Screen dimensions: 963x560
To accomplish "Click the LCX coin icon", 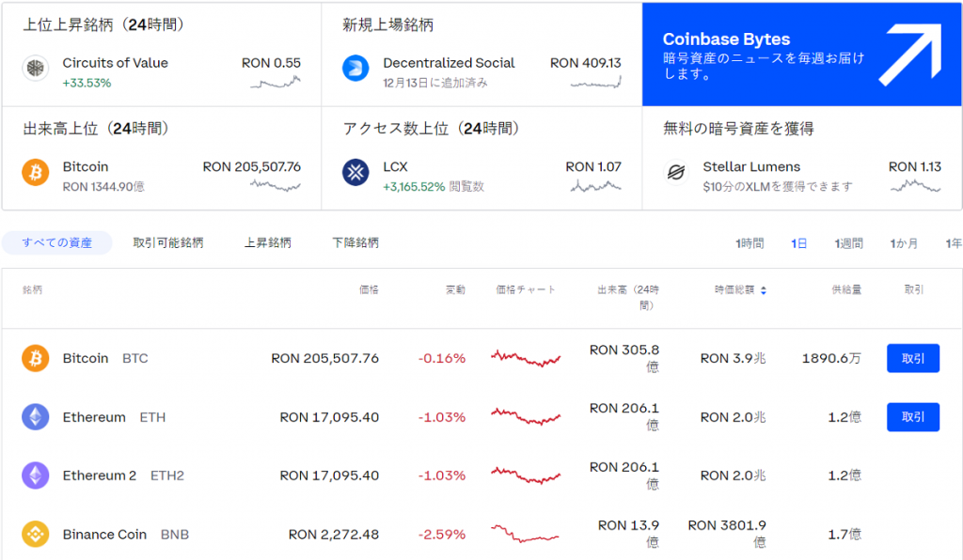I will pyautogui.click(x=355, y=172).
